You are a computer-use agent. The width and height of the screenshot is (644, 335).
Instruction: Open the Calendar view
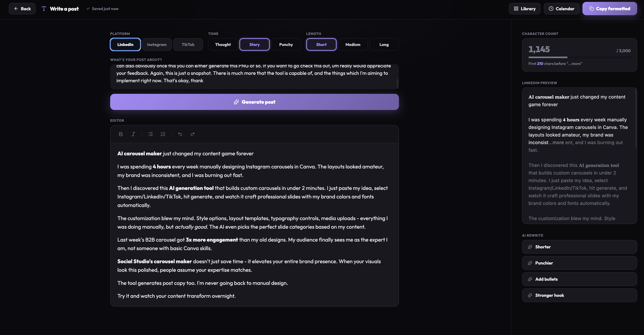(561, 9)
